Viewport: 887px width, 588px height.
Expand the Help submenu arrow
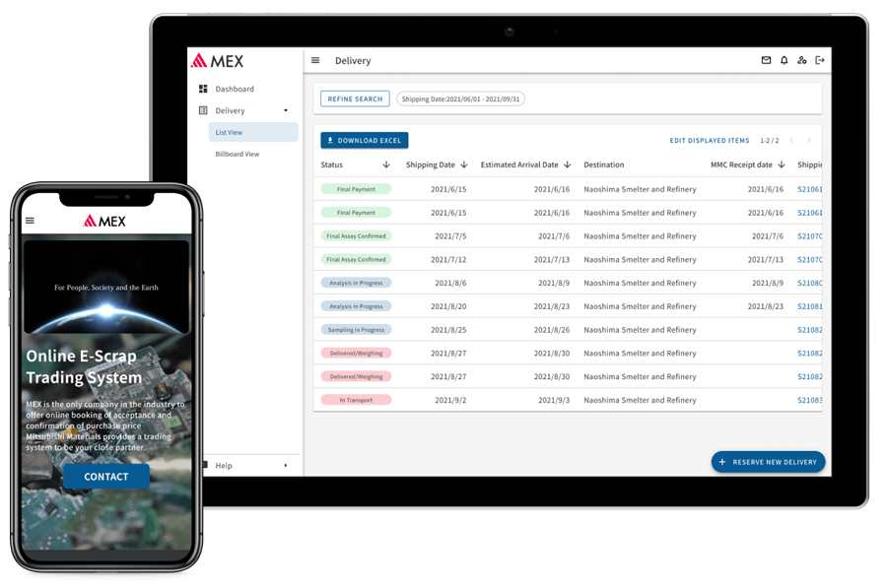286,465
